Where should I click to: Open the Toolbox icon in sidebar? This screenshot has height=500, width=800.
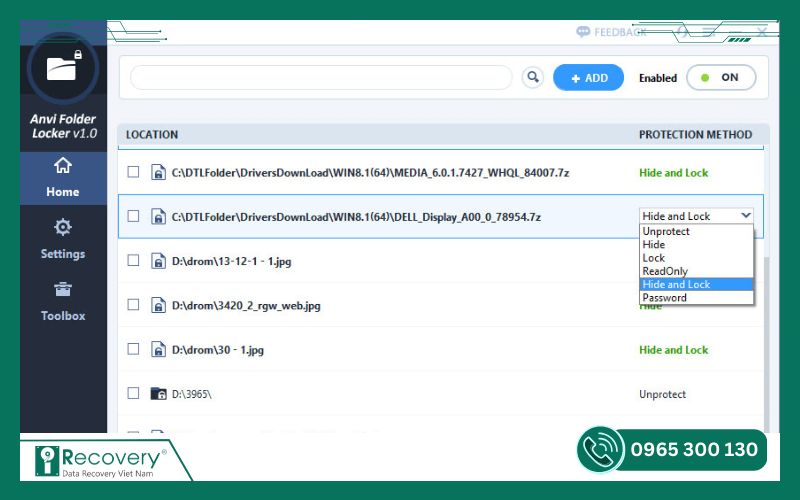(63, 289)
